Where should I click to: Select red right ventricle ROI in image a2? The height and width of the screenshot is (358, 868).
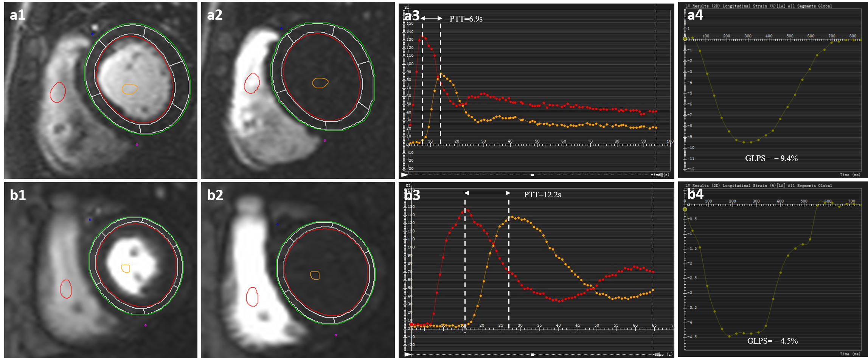coord(252,83)
